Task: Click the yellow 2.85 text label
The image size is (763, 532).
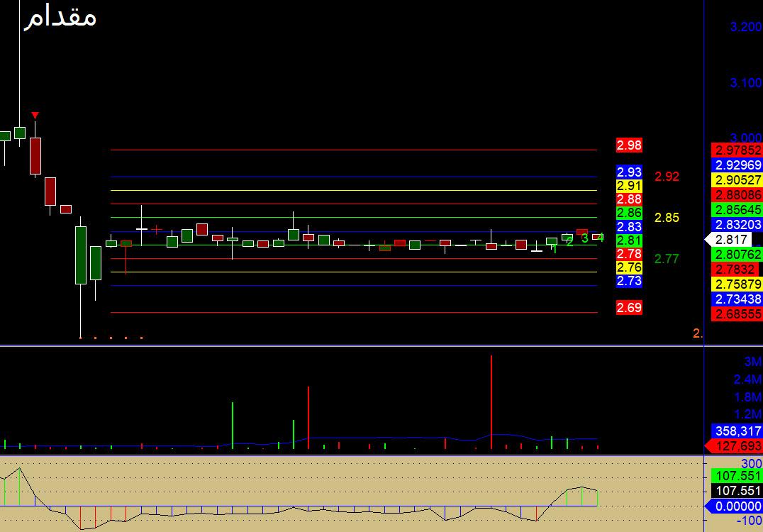Action: pyautogui.click(x=667, y=218)
